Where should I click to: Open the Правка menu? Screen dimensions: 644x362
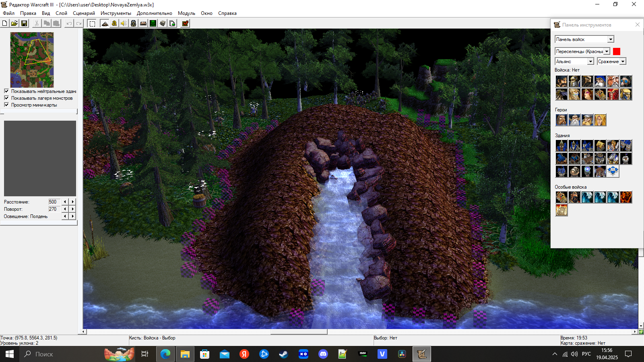pos(28,13)
